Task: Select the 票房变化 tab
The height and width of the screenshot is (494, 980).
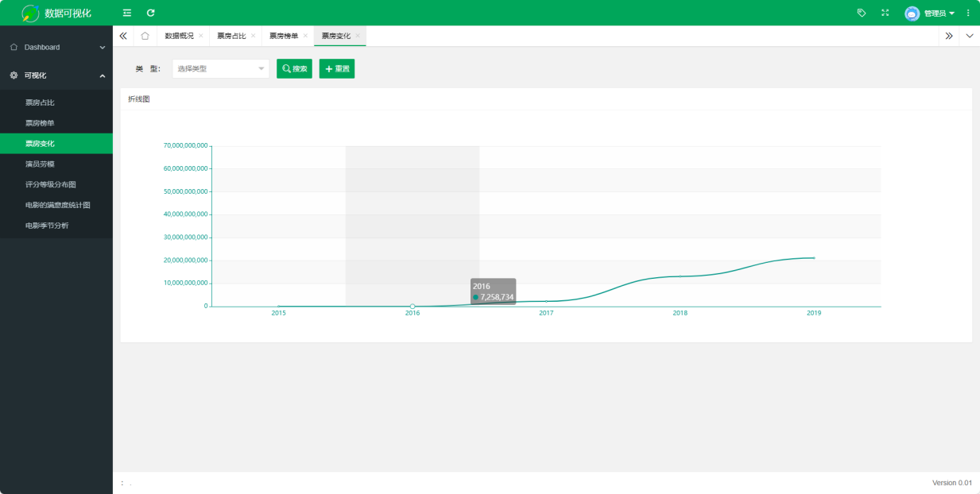Action: click(336, 36)
